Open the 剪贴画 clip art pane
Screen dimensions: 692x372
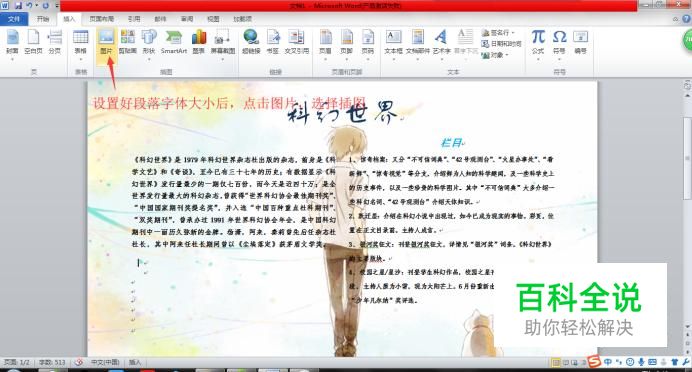128,43
